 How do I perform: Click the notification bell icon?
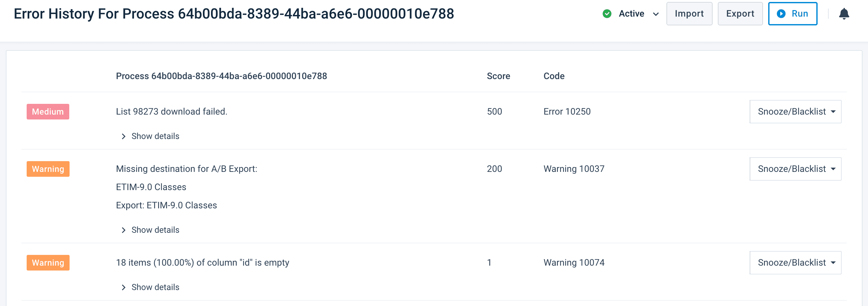tap(844, 13)
